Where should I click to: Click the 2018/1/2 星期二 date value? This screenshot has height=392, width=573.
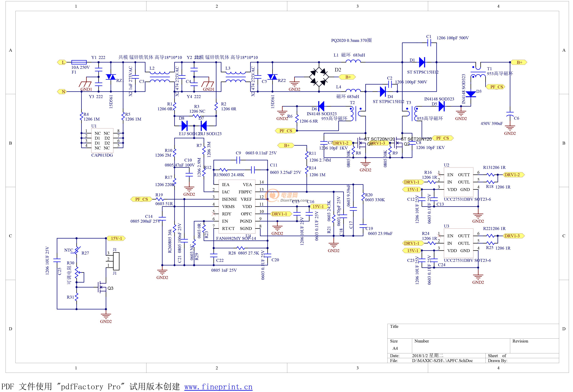[x=428, y=356]
